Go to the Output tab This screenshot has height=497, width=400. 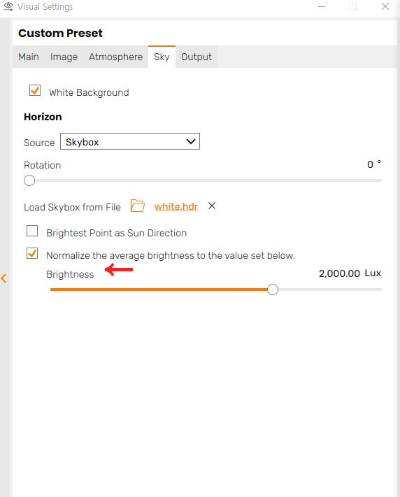[196, 57]
